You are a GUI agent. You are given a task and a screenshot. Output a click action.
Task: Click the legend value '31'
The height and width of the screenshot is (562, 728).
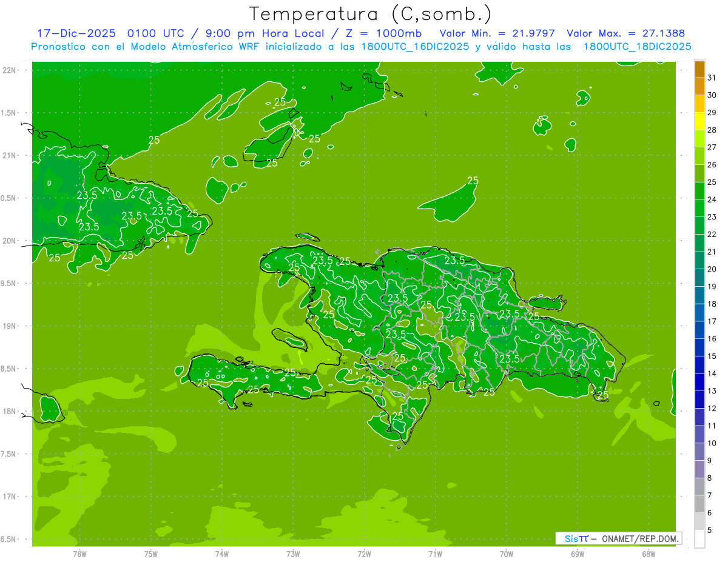(712, 78)
